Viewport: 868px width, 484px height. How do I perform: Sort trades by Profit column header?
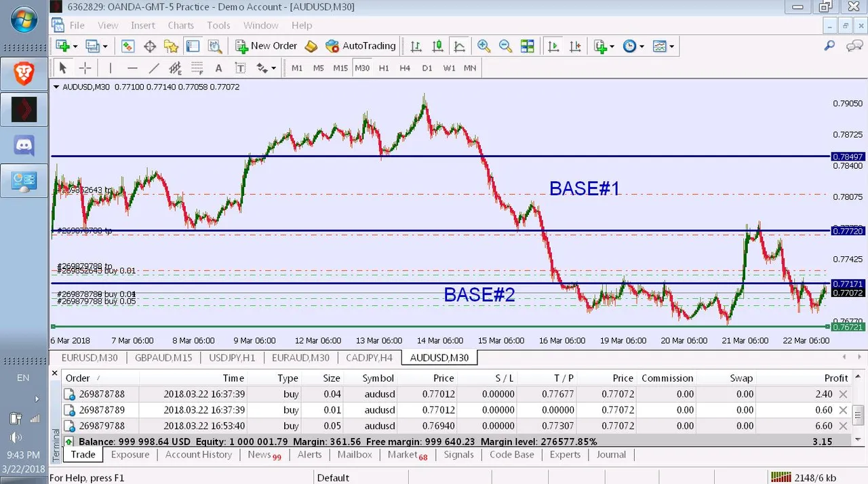coord(836,378)
